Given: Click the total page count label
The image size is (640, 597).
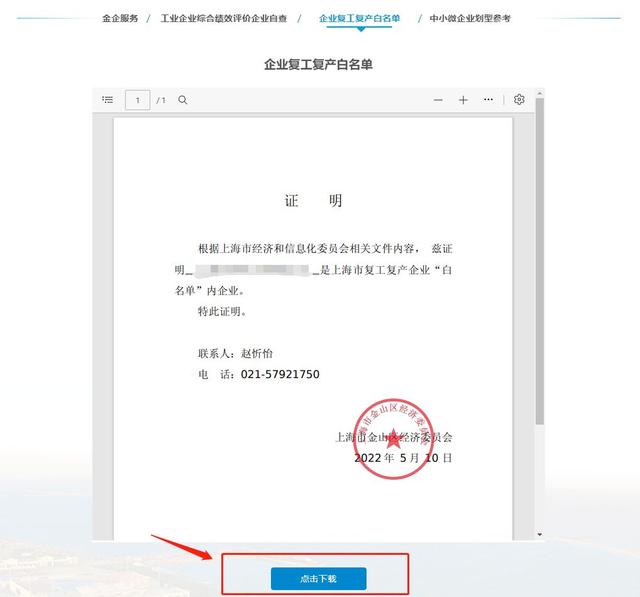Looking at the screenshot, I should click(161, 100).
